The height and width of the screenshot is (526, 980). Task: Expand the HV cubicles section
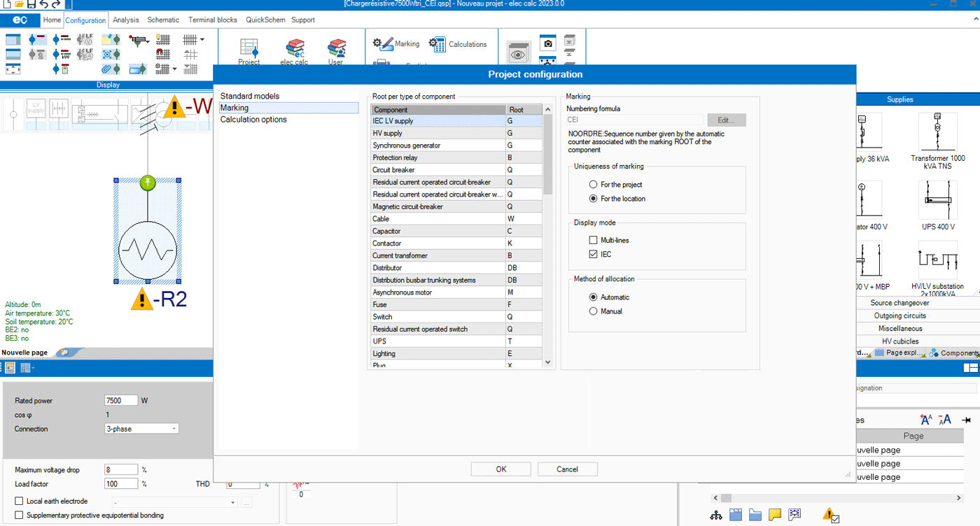point(899,341)
